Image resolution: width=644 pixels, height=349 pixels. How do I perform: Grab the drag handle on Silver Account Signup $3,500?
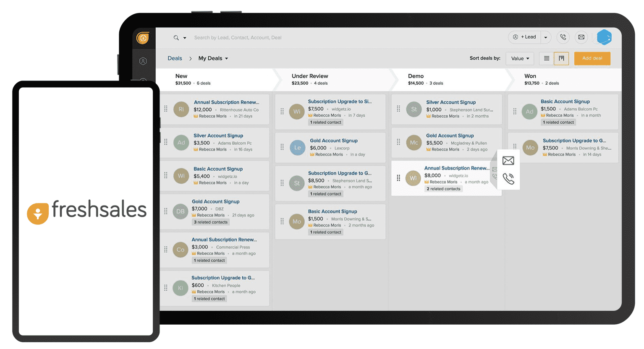tap(166, 142)
